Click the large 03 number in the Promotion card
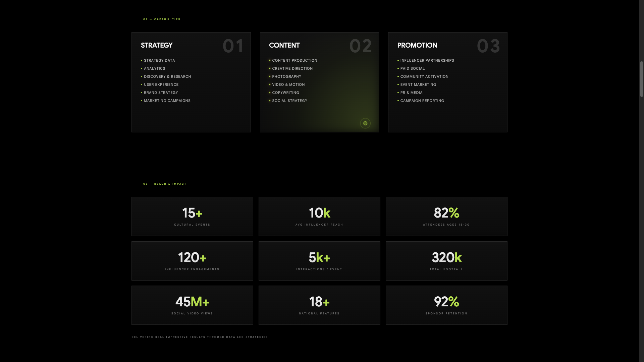 [x=488, y=46]
